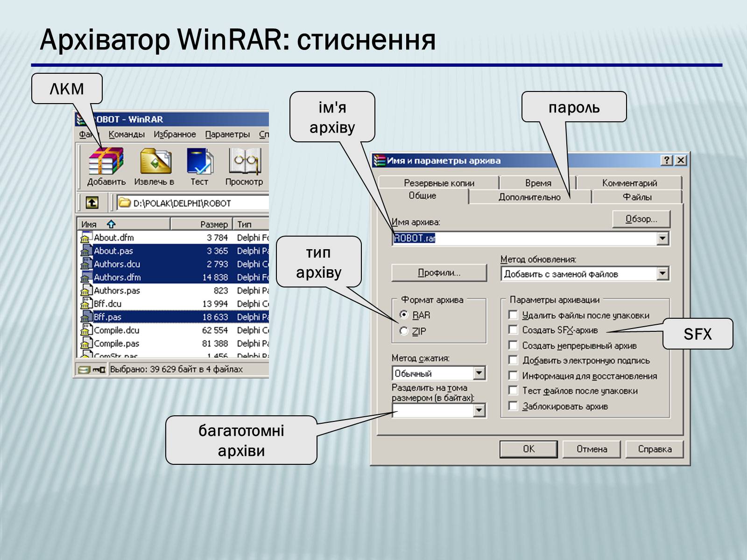Click the Справка button
The width and height of the screenshot is (747, 560).
(x=655, y=449)
